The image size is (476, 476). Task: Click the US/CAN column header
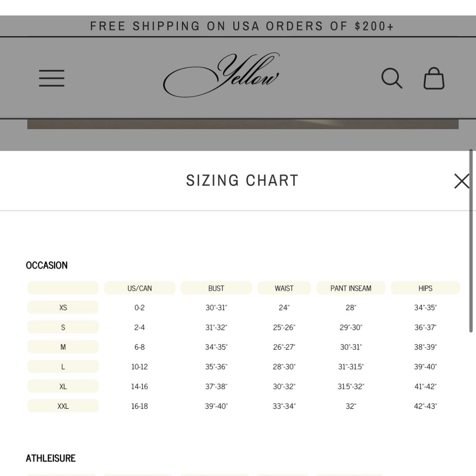coord(140,288)
